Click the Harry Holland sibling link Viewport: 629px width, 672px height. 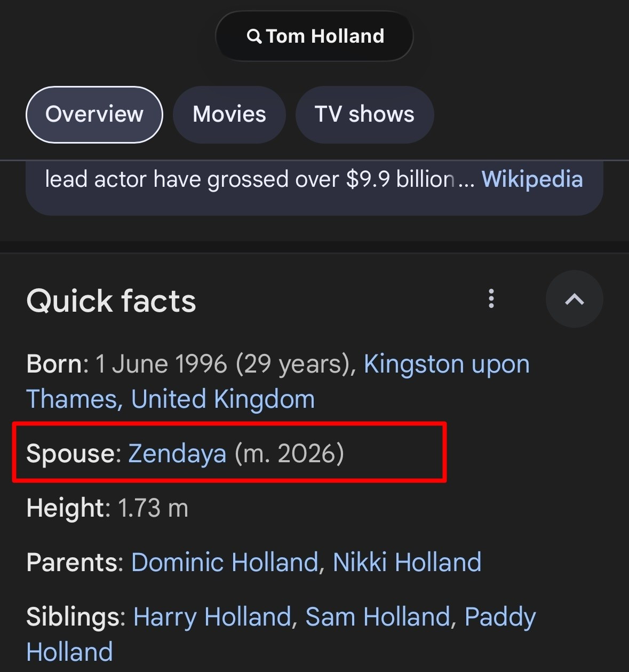click(x=212, y=617)
